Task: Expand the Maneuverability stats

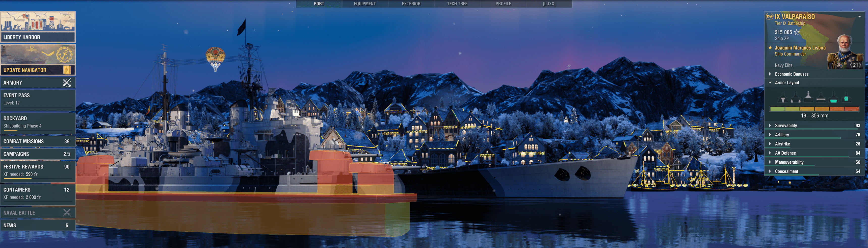Action: point(814,162)
